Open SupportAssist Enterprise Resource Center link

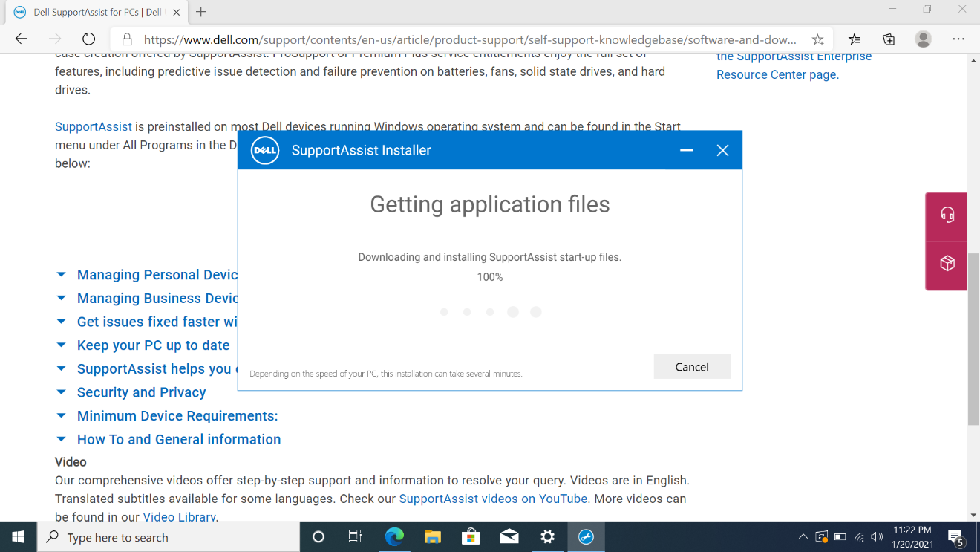(794, 65)
